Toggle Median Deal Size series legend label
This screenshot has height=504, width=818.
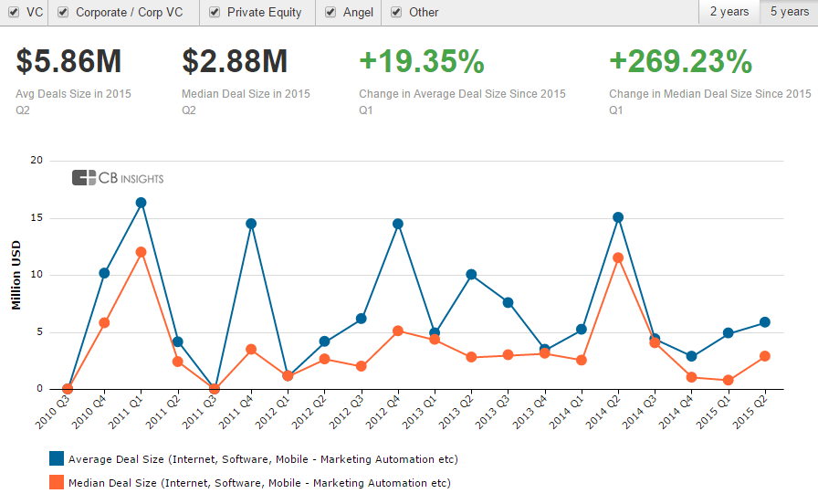point(259,482)
